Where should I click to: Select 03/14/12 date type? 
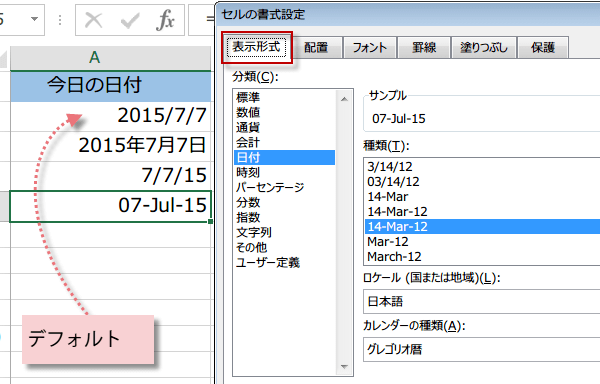(x=482, y=182)
